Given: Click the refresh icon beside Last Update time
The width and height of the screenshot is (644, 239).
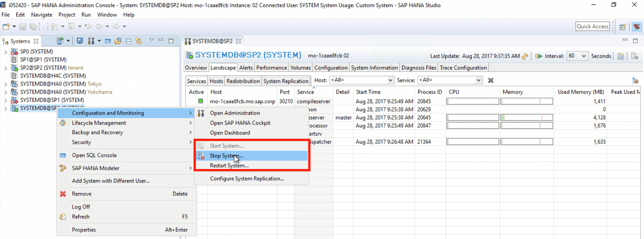Looking at the screenshot, I should tap(525, 56).
